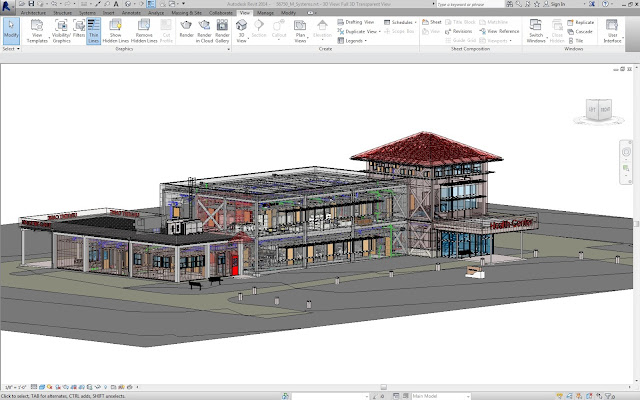Click the view scale 1/8" = 1'-0"
Viewport: 640px width, 400px height.
[x=15, y=387]
